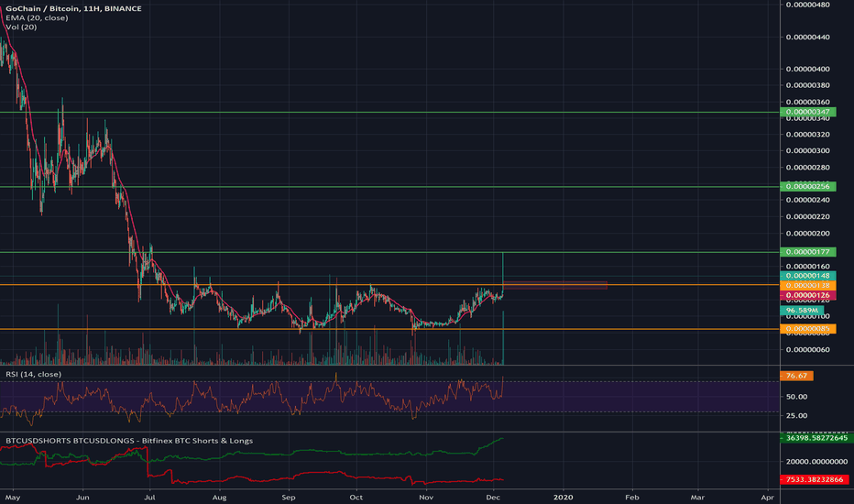The height and width of the screenshot is (504, 854).
Task: Click Feb on the time axis
Action: pos(631,497)
